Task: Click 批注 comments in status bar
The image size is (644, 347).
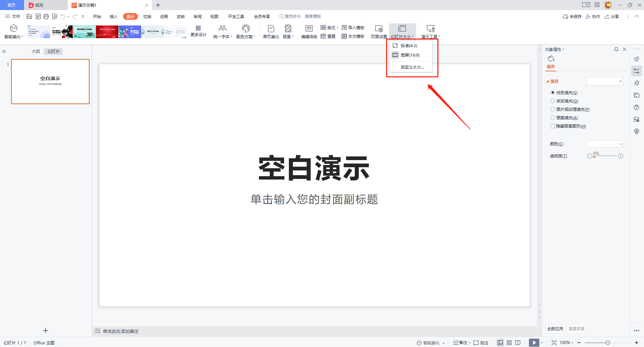Action: 481,343
